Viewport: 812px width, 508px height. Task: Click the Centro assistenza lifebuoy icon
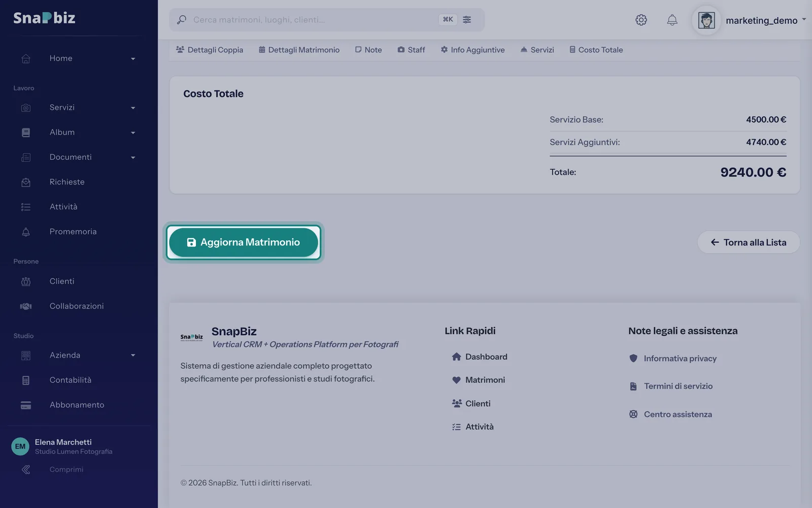(x=633, y=414)
